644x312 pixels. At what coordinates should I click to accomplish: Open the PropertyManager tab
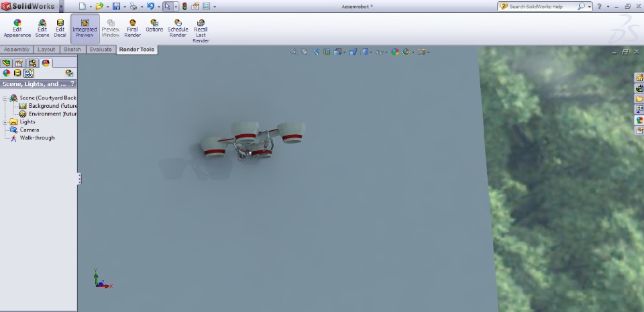pos(19,63)
